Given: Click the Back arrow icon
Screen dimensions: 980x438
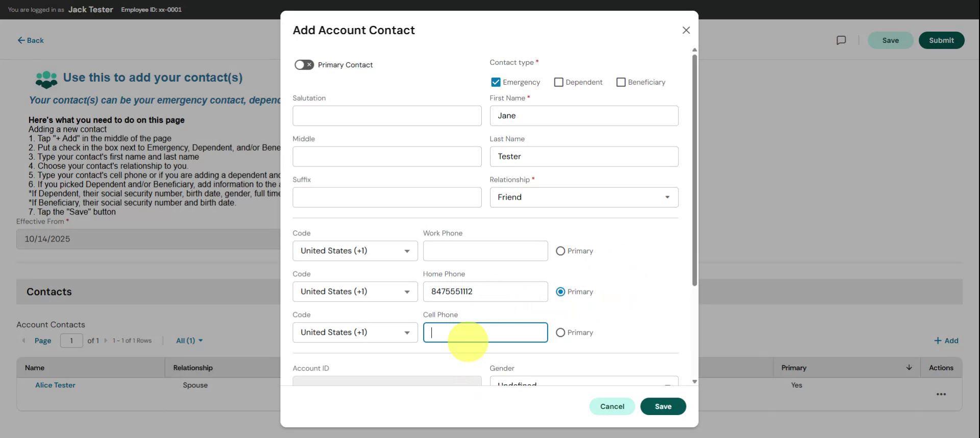Looking at the screenshot, I should [21, 40].
